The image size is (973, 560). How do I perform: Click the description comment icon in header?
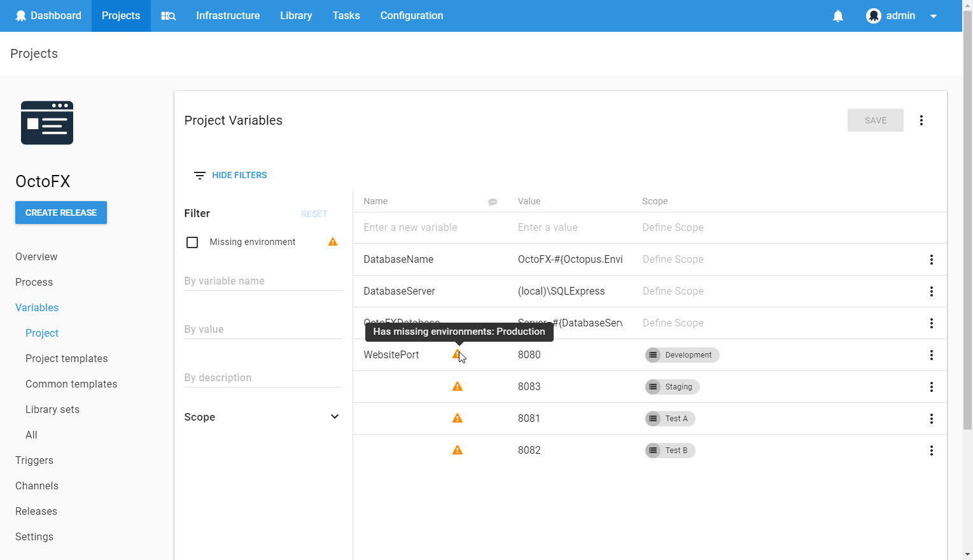(493, 202)
